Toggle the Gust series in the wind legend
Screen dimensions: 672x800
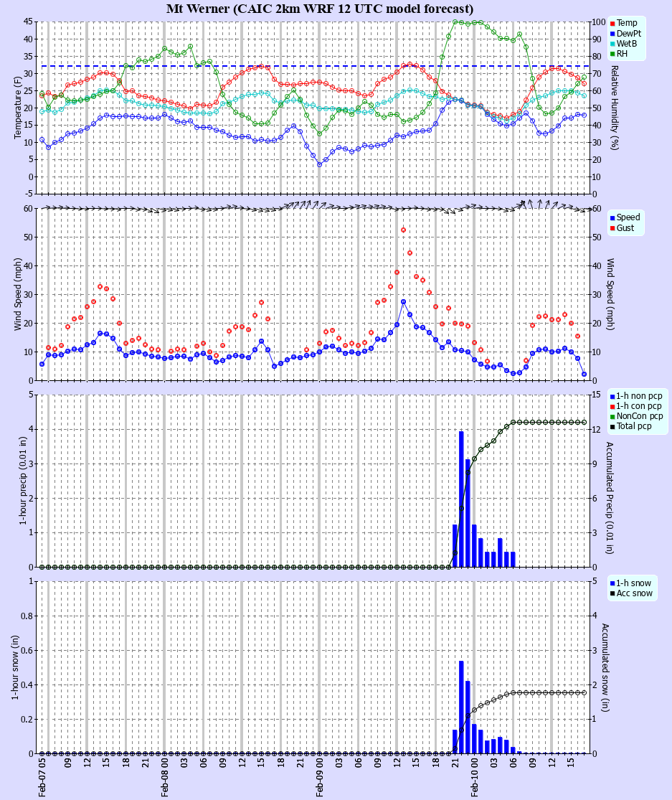(x=624, y=227)
